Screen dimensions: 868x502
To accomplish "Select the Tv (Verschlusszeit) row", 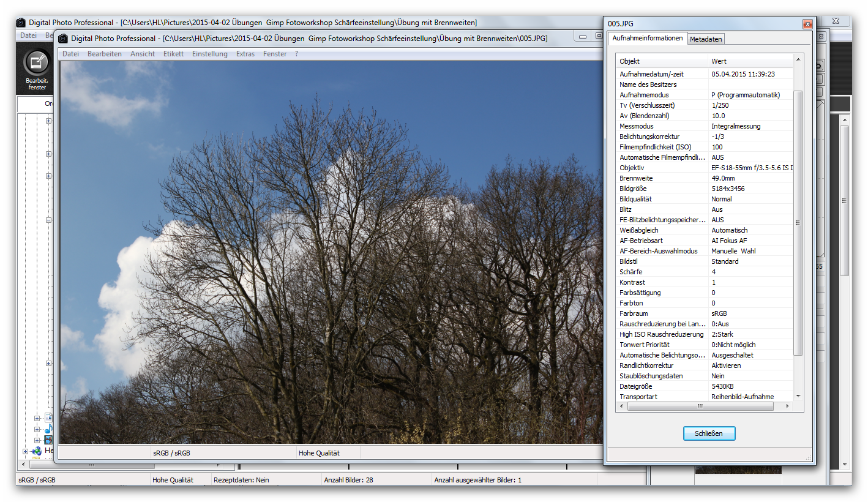I will (705, 105).
